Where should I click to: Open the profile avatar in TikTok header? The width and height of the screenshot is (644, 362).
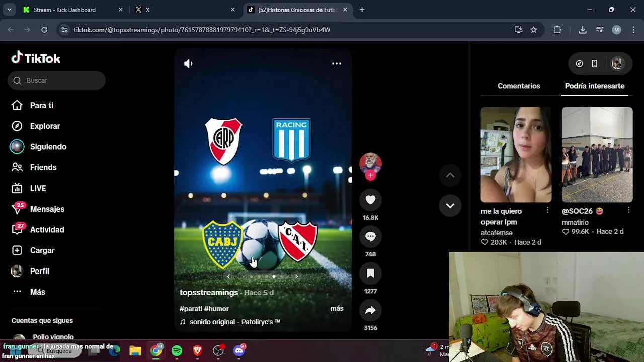tap(617, 64)
